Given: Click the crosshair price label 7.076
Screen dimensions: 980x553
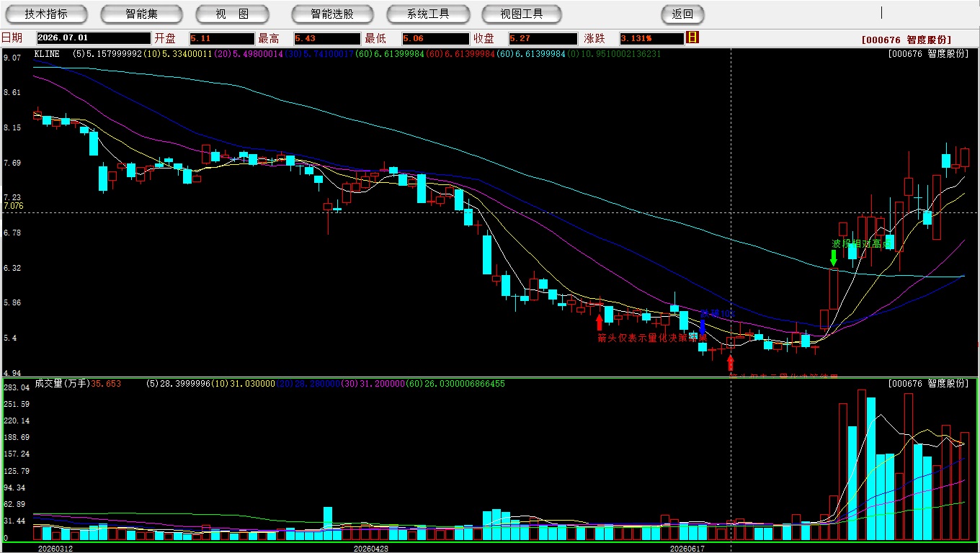Looking at the screenshot, I should coord(14,206).
